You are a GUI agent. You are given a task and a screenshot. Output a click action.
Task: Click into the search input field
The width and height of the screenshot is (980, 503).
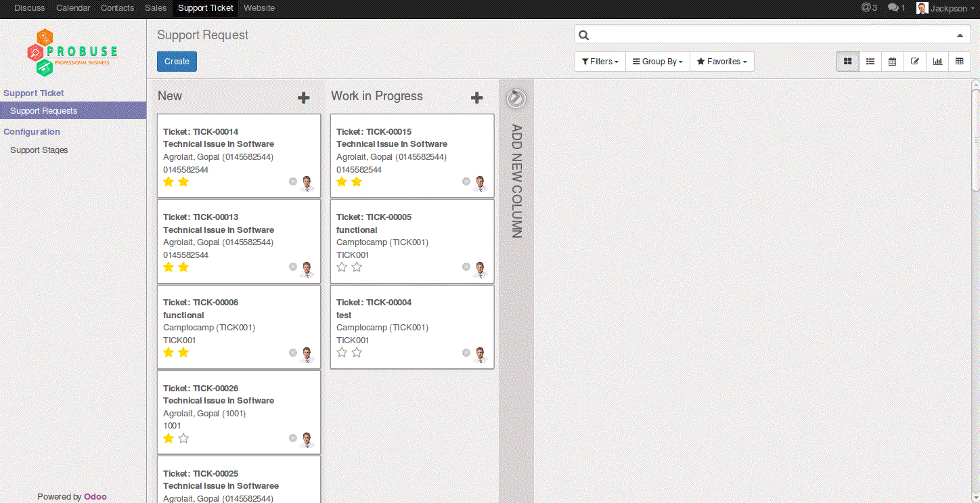(x=772, y=35)
